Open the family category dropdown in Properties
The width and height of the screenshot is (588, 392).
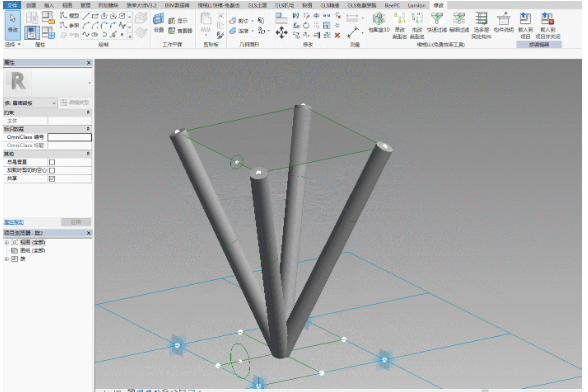coord(30,102)
